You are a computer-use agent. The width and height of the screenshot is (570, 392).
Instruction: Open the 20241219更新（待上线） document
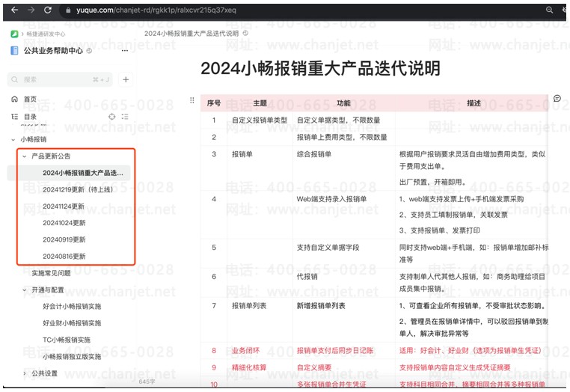(77, 189)
